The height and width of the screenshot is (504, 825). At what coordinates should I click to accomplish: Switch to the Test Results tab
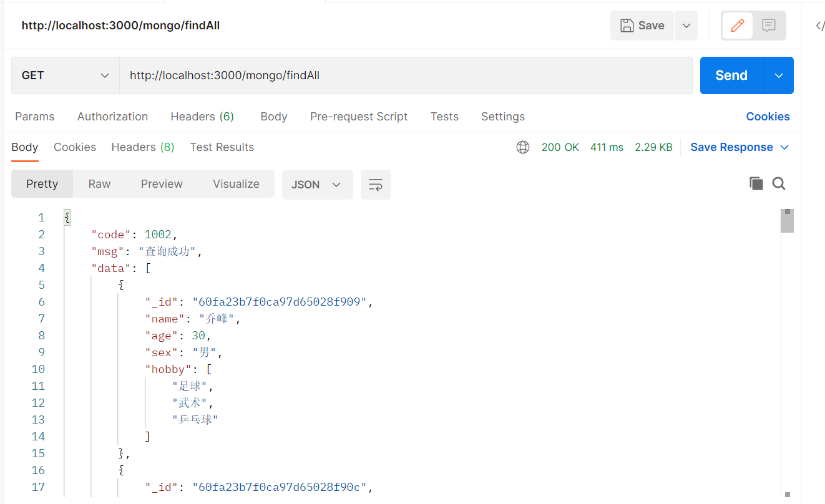222,147
